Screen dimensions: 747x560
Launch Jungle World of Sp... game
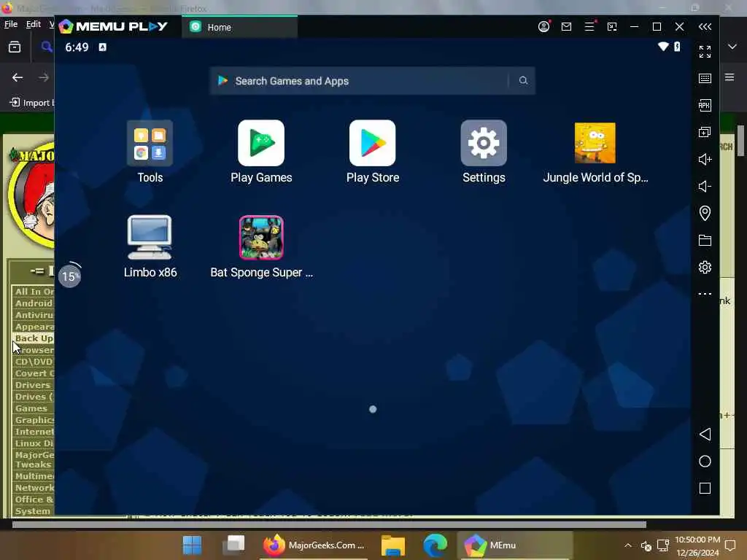(595, 152)
